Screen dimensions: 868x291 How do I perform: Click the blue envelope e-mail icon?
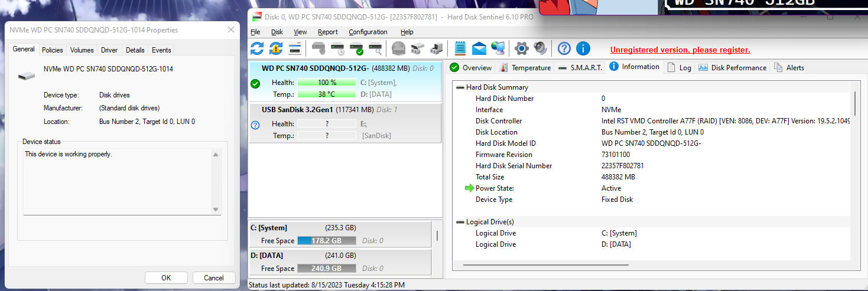tap(479, 48)
